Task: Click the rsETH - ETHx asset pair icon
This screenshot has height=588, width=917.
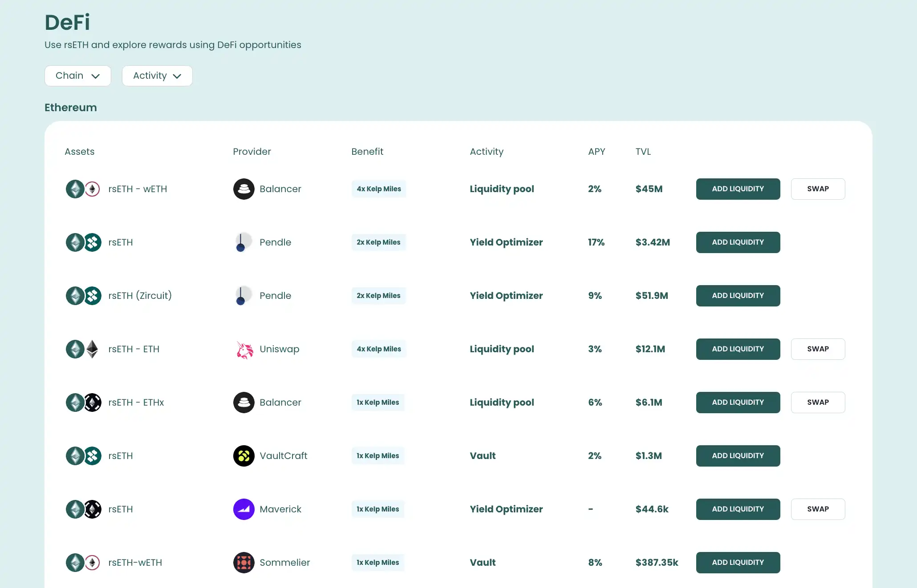Action: point(84,403)
